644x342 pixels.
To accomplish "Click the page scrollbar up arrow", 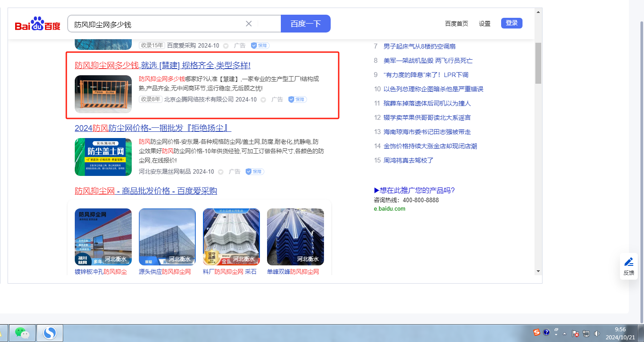I will click(538, 12).
